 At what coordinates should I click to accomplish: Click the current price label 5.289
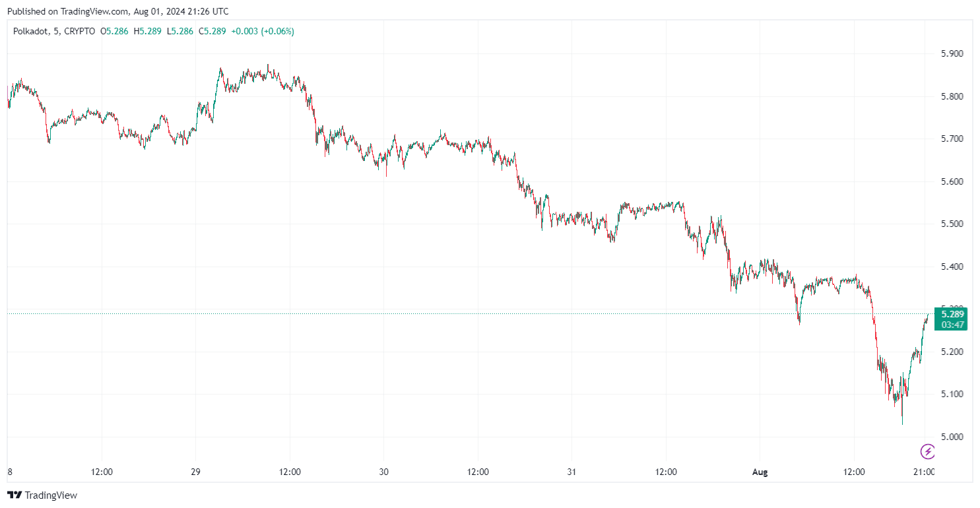954,313
